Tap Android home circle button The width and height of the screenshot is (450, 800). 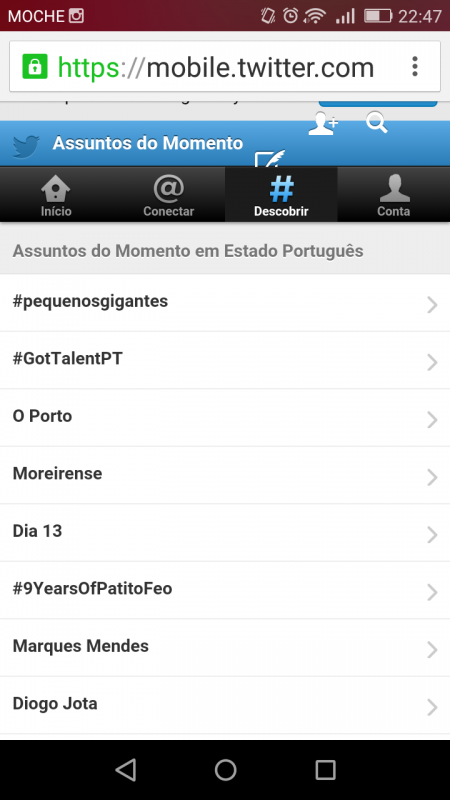[x=225, y=769]
